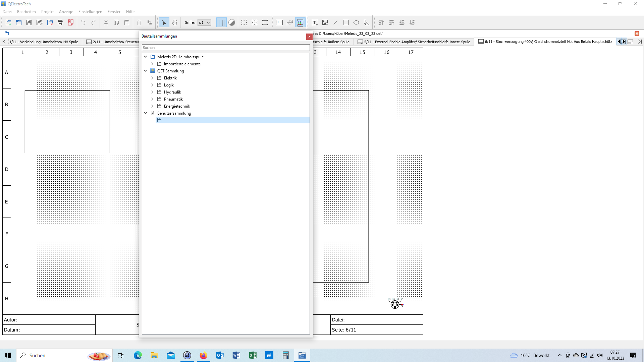
Task: Click the add image tool
Action: pyautogui.click(x=325, y=22)
